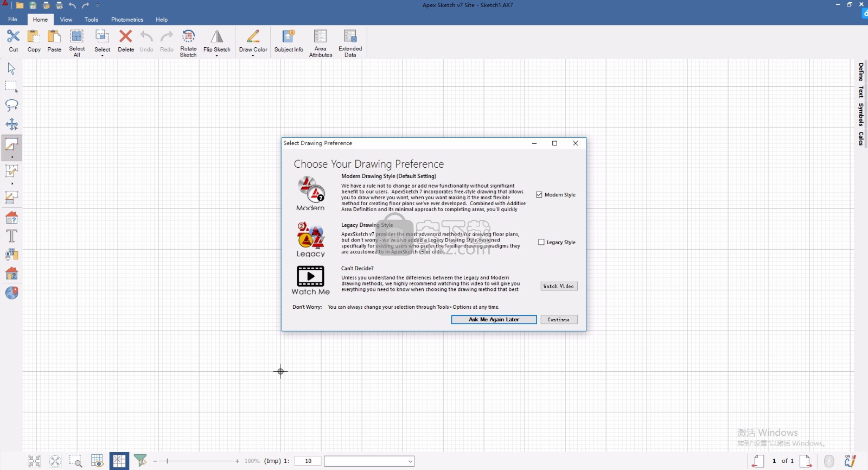
Task: Click the Continue button
Action: [559, 320]
